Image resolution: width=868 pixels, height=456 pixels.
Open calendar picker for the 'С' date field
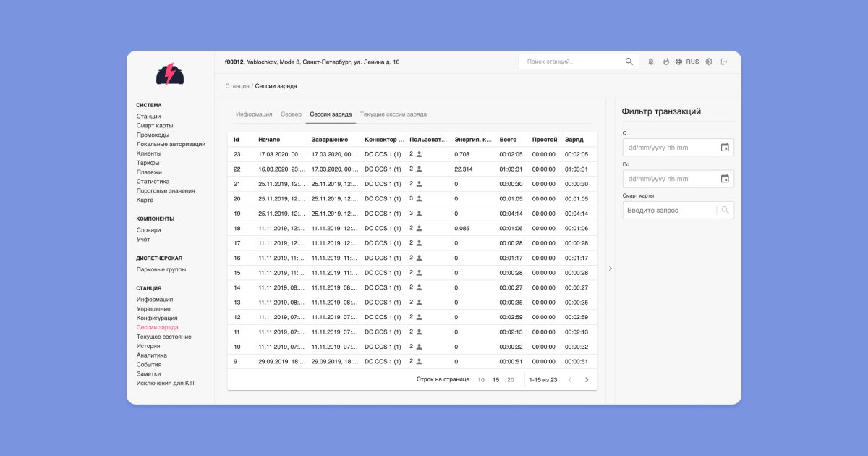(x=725, y=148)
